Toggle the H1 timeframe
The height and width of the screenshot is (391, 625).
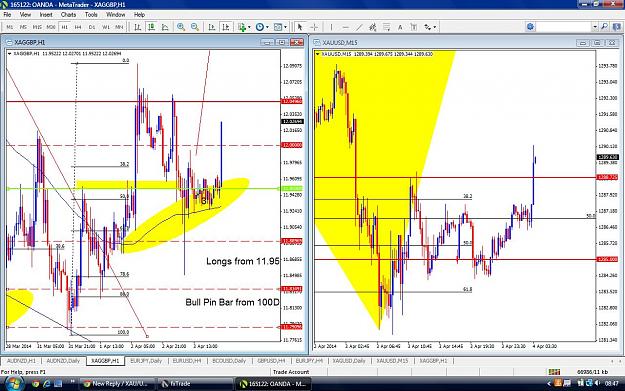tap(64, 27)
